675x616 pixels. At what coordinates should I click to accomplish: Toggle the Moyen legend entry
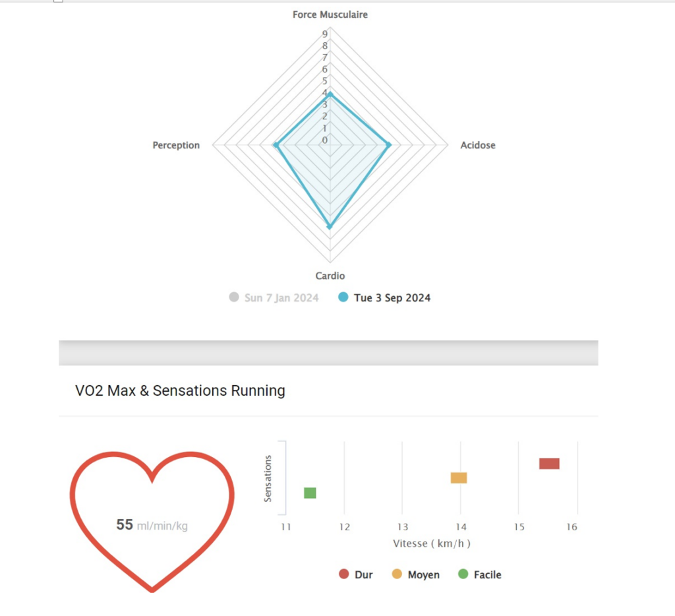[415, 574]
